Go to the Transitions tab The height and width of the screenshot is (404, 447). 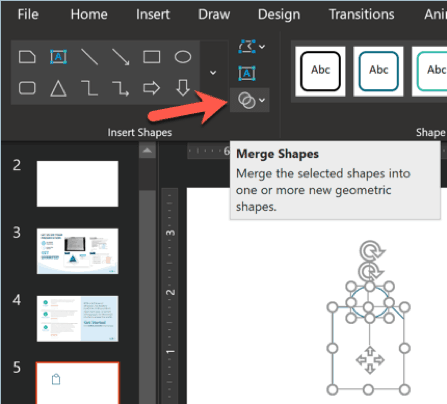[362, 15]
